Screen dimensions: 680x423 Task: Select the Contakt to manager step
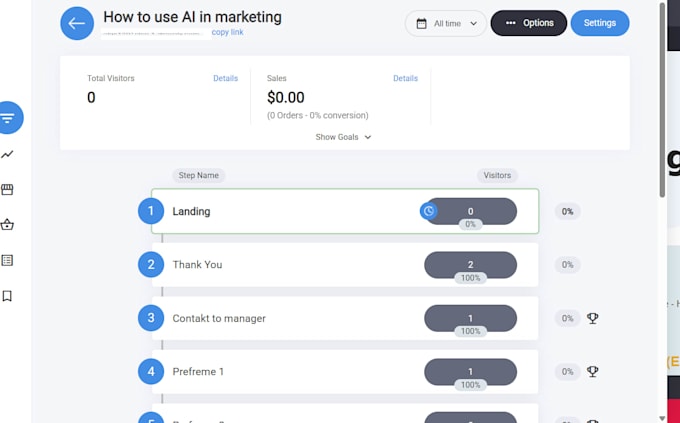coord(345,318)
